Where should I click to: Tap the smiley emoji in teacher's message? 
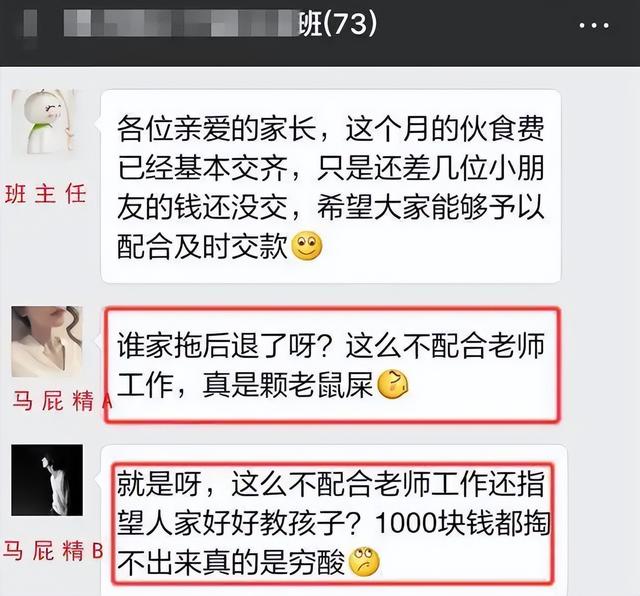[307, 246]
